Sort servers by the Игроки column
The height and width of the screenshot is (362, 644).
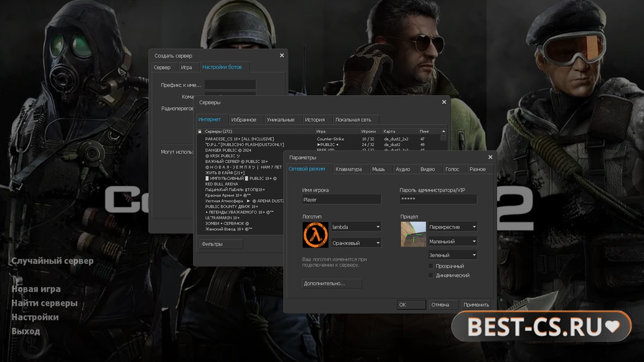(370, 131)
